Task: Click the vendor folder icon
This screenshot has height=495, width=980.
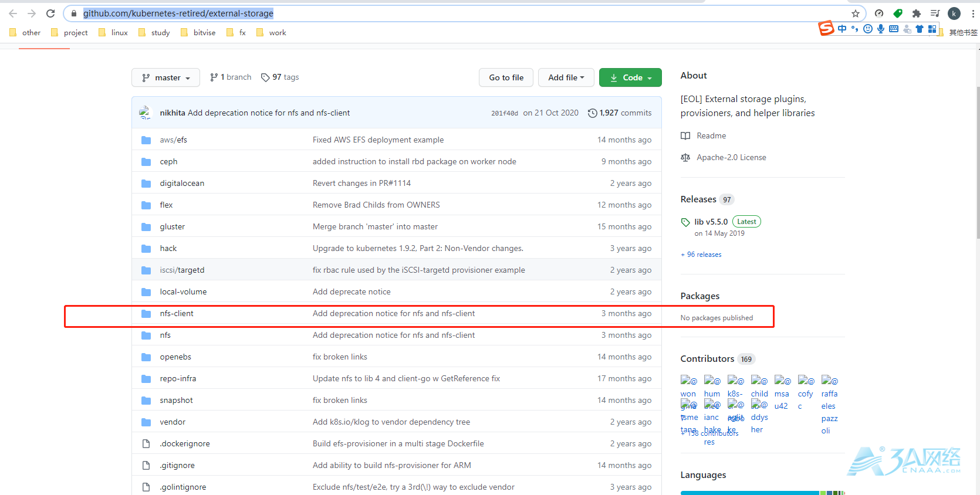Action: click(146, 422)
